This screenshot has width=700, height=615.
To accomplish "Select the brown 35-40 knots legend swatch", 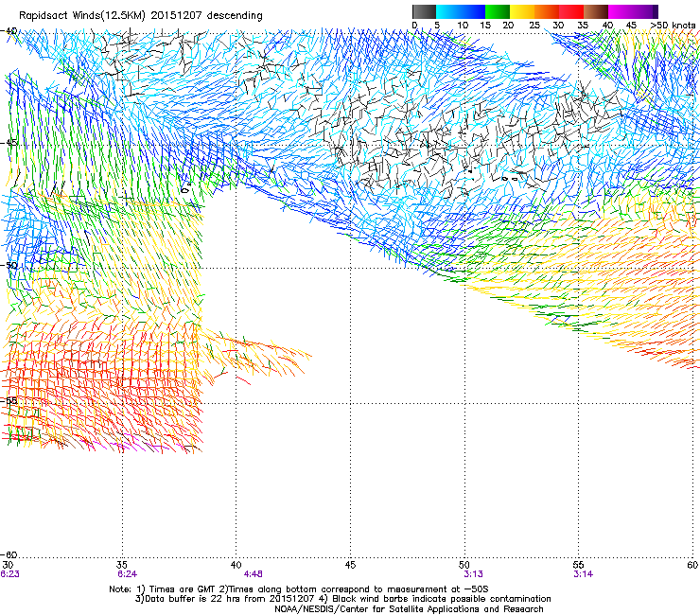I will coord(596,11).
